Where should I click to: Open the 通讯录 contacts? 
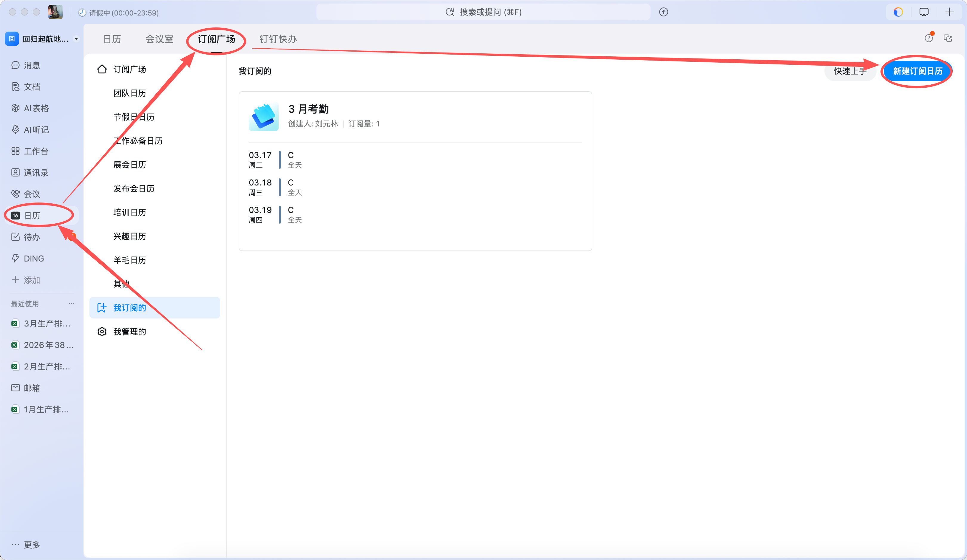pos(36,173)
